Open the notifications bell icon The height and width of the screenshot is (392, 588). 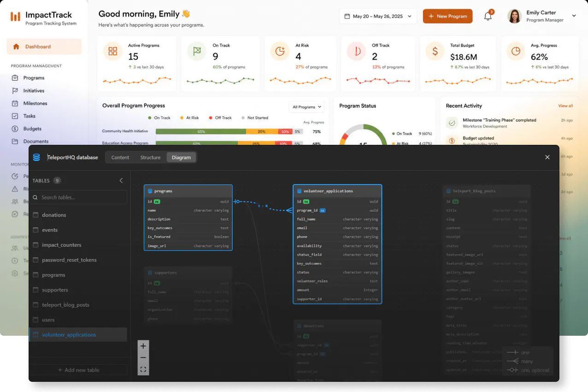point(488,16)
